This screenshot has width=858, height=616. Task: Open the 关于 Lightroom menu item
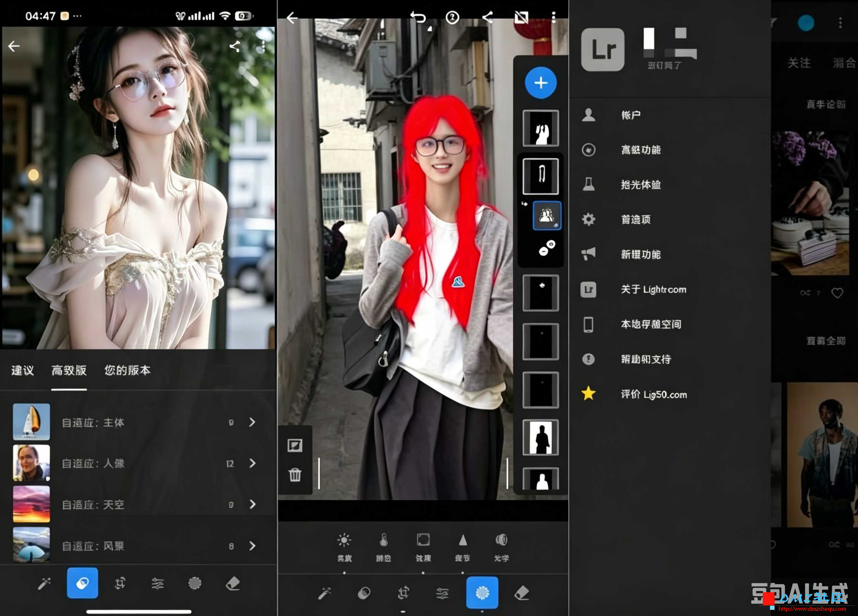pyautogui.click(x=670, y=289)
